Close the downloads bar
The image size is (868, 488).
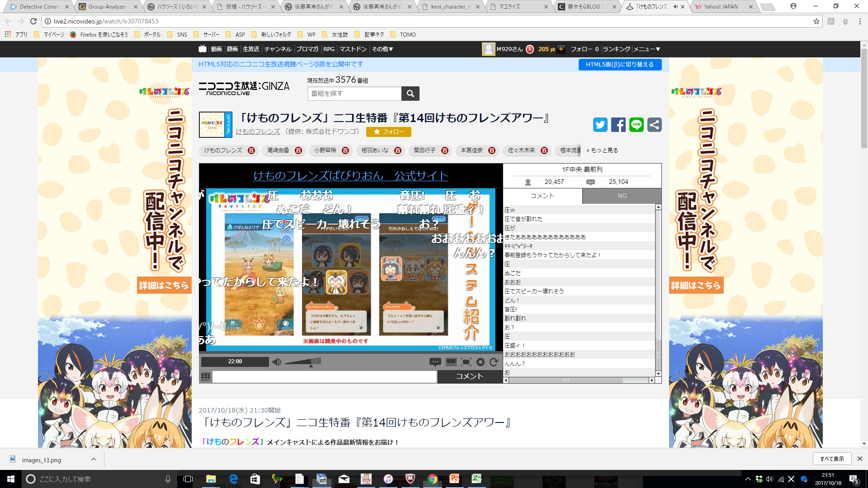tap(860, 459)
